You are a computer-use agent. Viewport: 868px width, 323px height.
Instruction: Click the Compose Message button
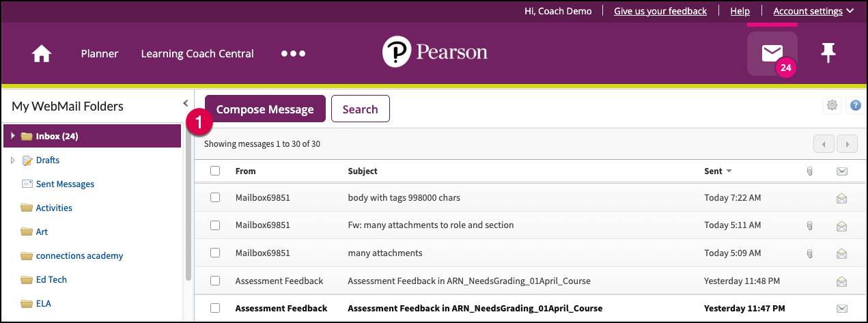265,109
